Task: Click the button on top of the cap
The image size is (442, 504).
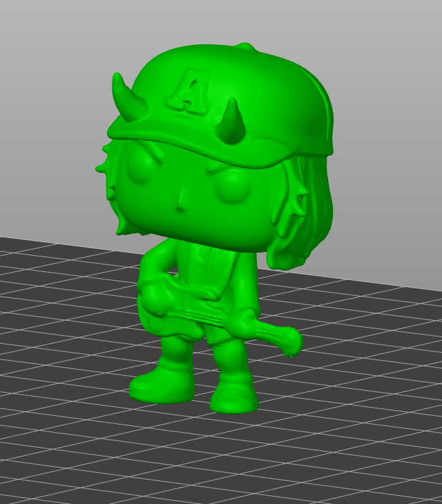Action: 245,47
